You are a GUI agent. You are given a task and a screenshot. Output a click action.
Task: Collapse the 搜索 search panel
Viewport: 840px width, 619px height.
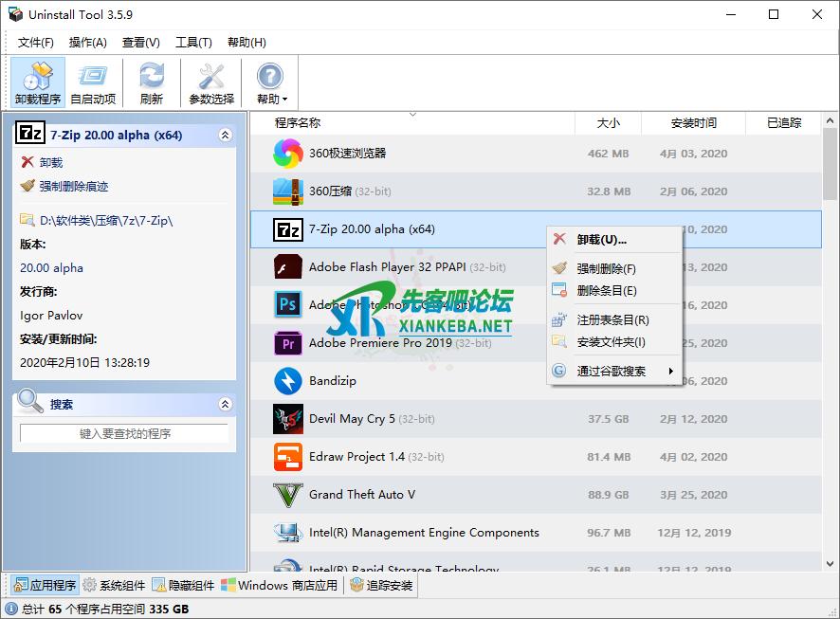click(225, 405)
